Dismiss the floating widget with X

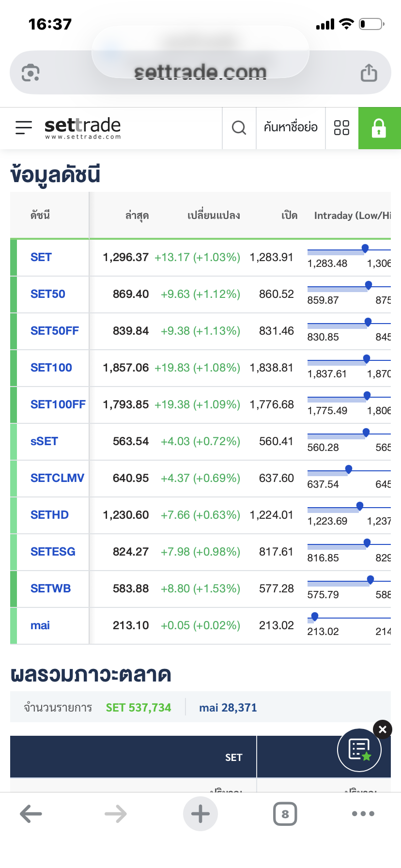coord(383,729)
